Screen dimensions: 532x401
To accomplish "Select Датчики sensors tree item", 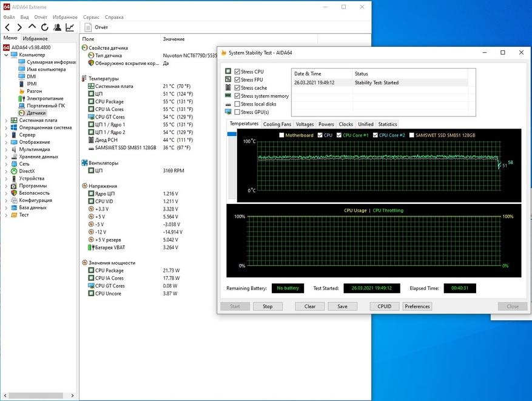I will click(32, 113).
